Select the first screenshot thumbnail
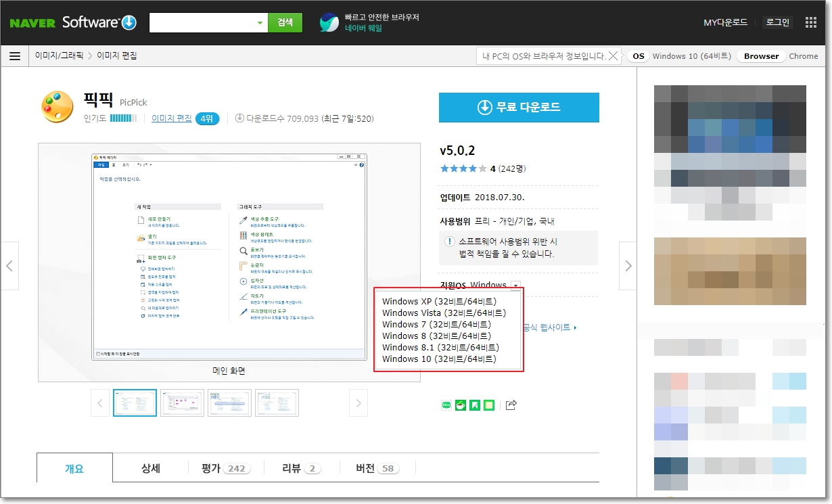The width and height of the screenshot is (832, 504). (x=135, y=403)
